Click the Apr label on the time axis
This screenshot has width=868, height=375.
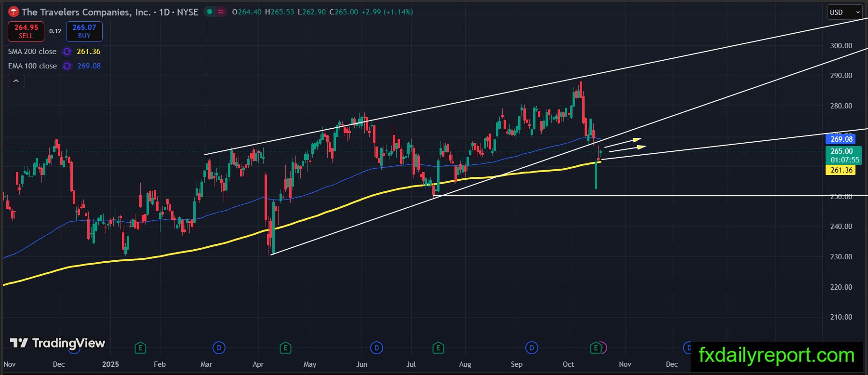point(258,364)
